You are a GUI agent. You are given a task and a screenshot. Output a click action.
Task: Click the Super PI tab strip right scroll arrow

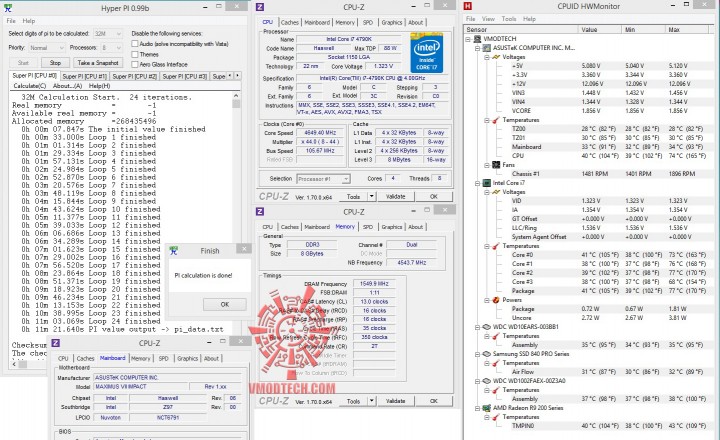(237, 76)
